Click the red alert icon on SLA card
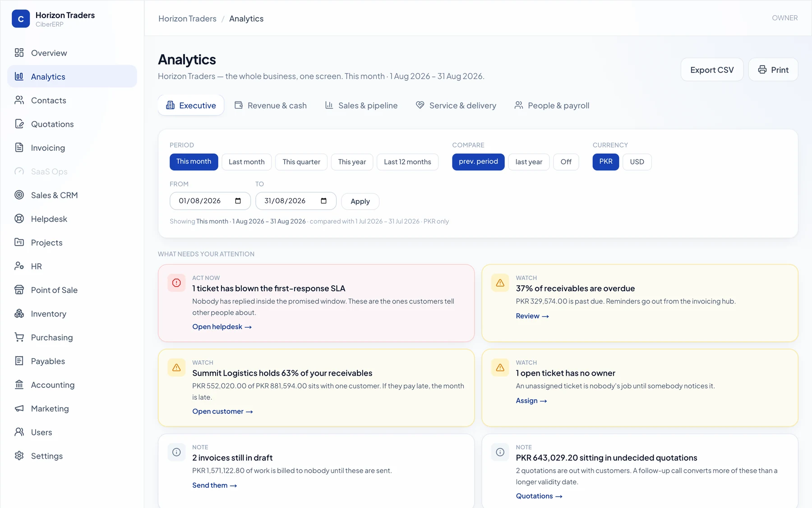The image size is (812, 508). tap(176, 283)
